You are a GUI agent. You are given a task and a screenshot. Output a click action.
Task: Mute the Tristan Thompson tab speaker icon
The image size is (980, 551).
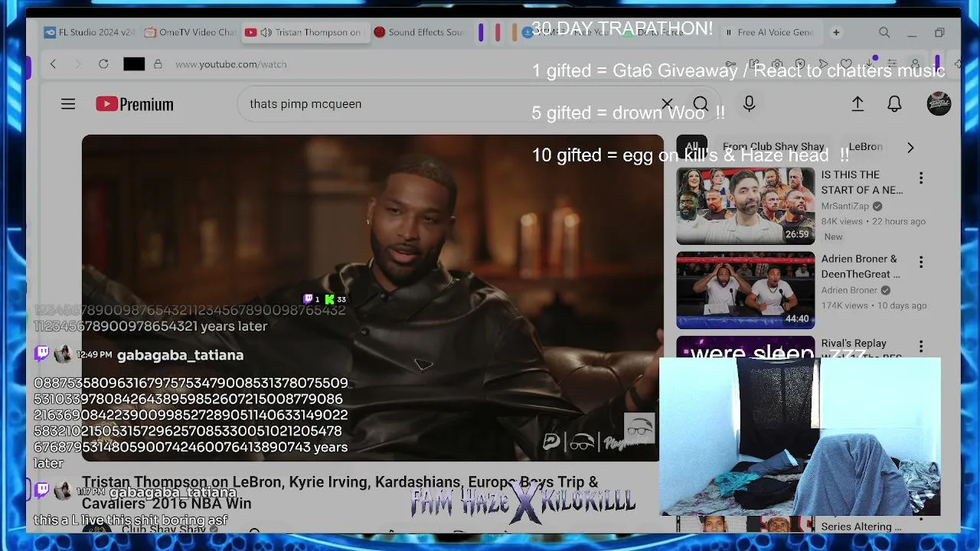pyautogui.click(x=266, y=33)
